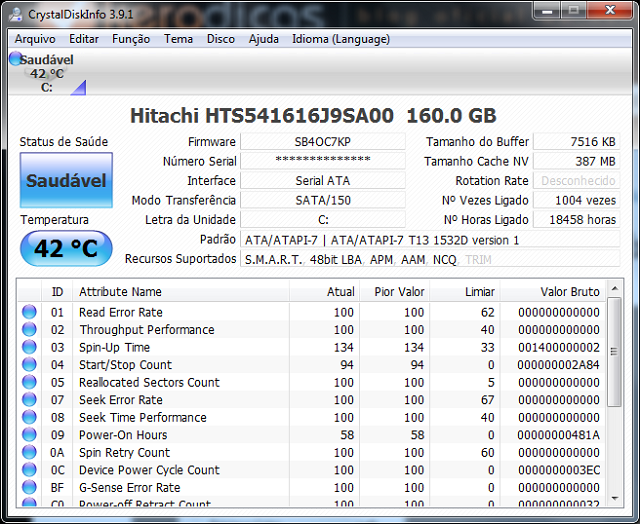Click the Tamanho do Buffer value 7516 KB

576,142
